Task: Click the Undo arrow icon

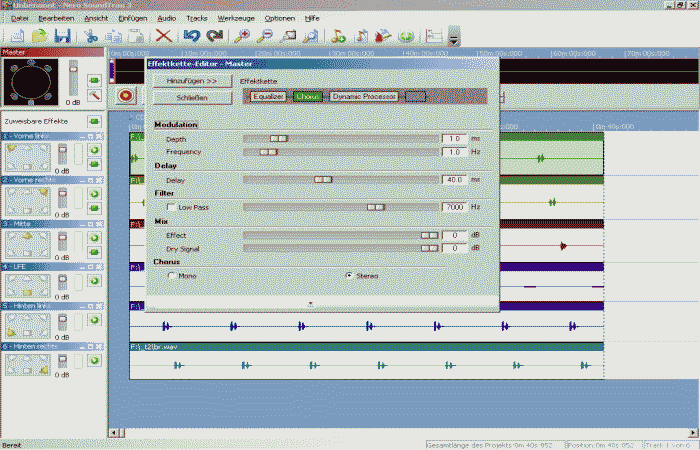Action: point(191,36)
